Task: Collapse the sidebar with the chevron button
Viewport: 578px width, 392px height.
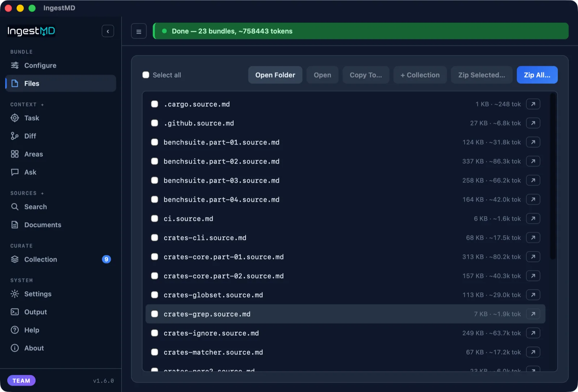Action: pyautogui.click(x=108, y=31)
